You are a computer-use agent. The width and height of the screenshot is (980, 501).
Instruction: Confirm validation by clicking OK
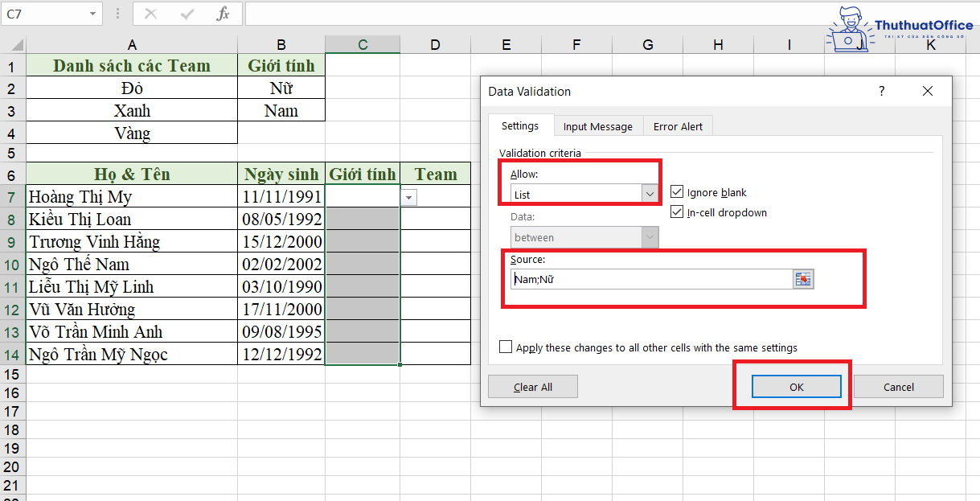pyautogui.click(x=796, y=386)
